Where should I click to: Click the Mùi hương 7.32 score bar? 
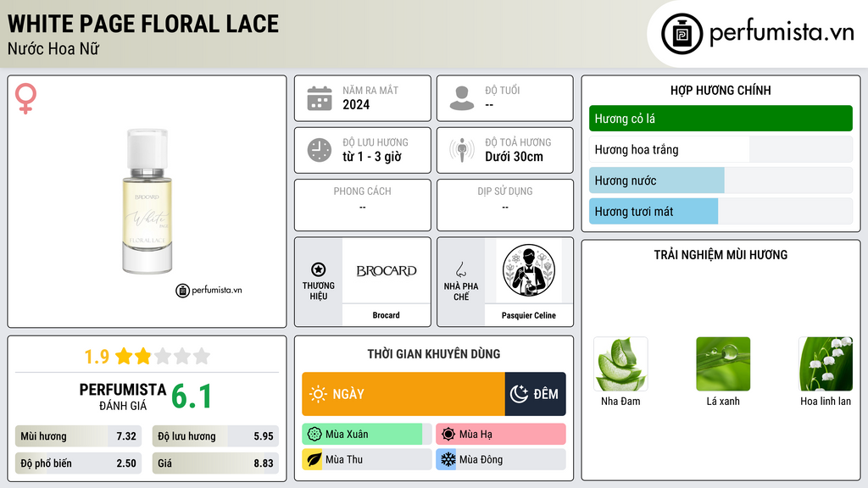tap(78, 436)
